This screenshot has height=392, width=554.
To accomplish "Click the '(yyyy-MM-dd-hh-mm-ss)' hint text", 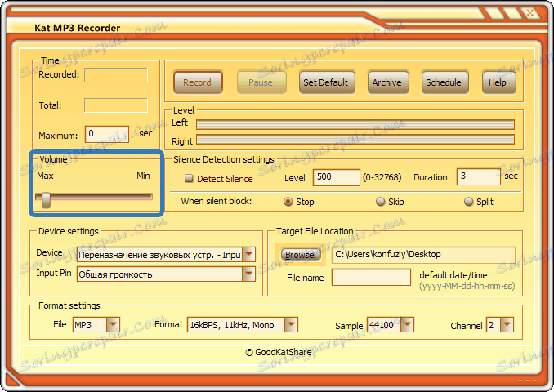I will (x=467, y=286).
